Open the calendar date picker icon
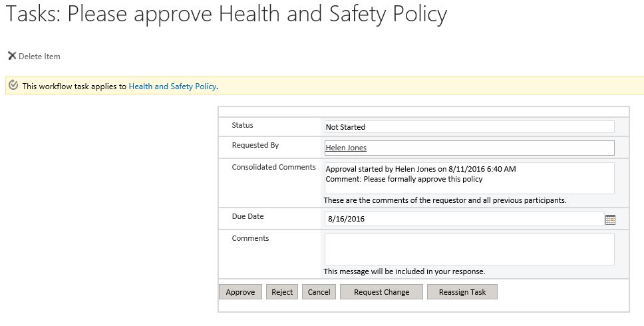The height and width of the screenshot is (326, 644). point(610,220)
